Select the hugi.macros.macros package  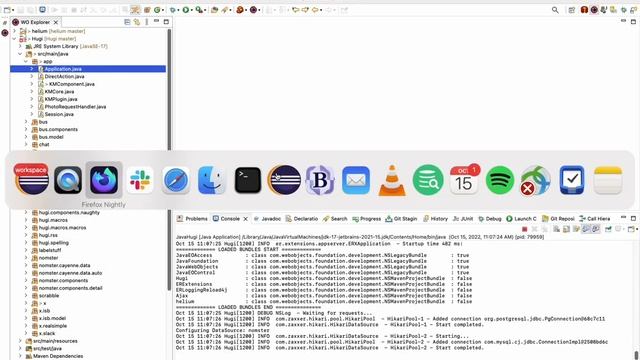click(x=62, y=227)
